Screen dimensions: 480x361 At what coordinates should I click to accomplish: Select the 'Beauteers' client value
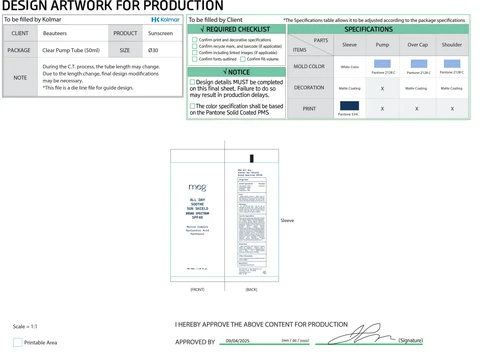coord(55,33)
